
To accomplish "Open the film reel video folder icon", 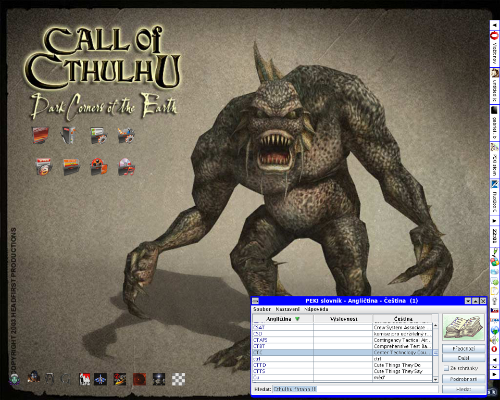I will pyautogui.click(x=99, y=167).
